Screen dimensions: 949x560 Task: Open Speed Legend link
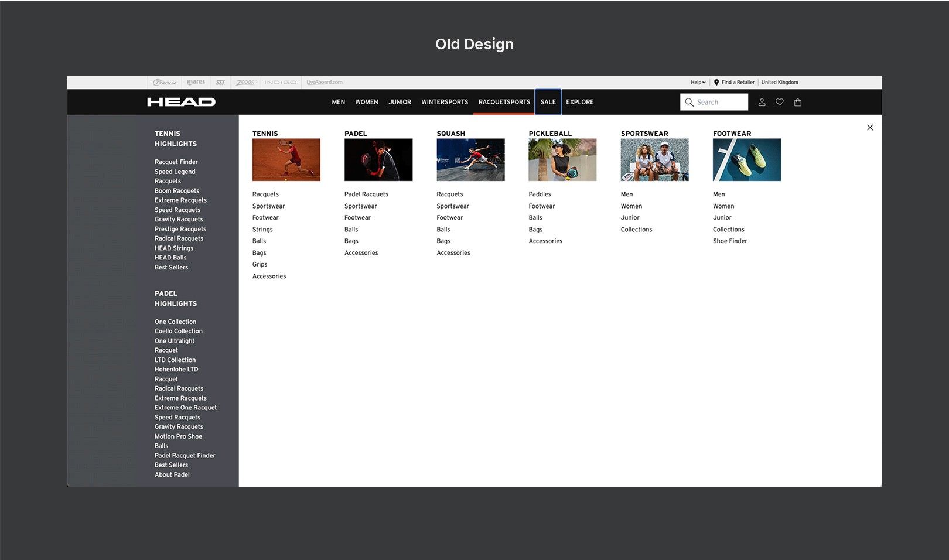(175, 172)
